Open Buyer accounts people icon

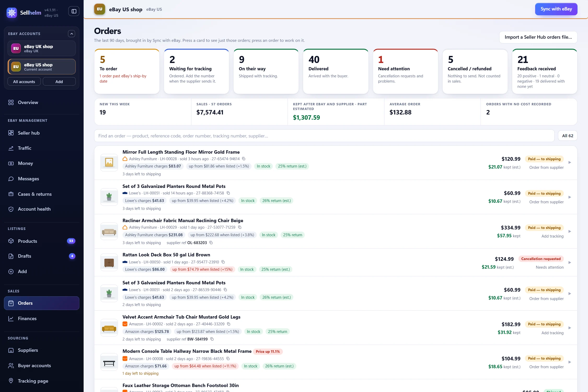coord(11,366)
